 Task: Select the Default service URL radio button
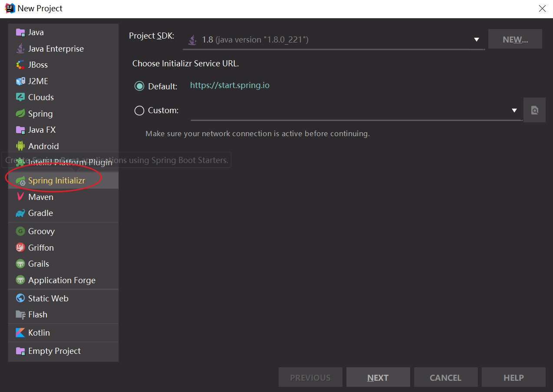pos(139,86)
